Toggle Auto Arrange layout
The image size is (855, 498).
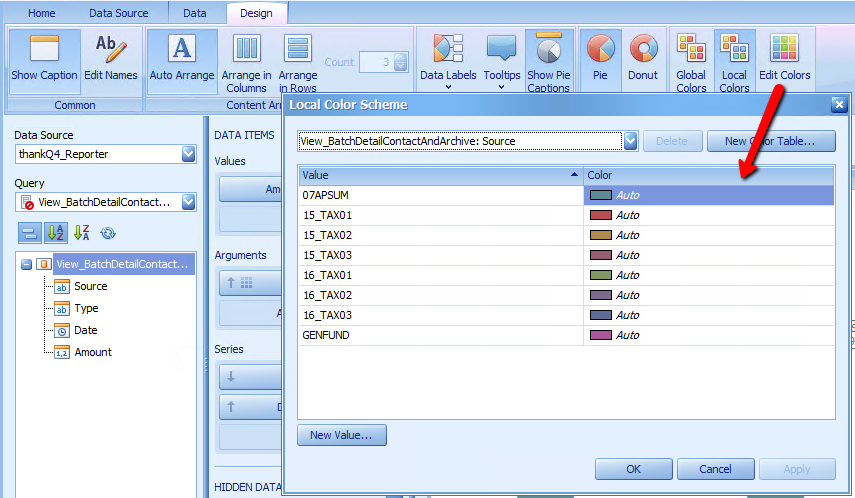182,62
